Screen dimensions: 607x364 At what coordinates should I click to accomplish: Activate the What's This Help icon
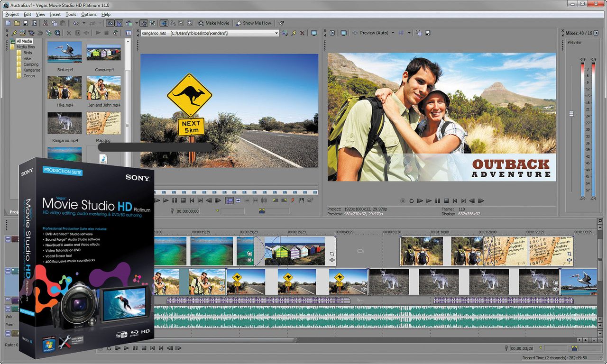click(x=281, y=23)
